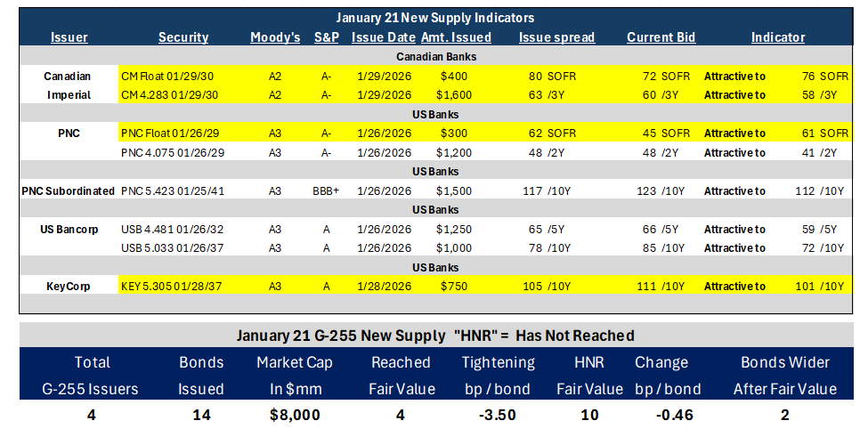The image size is (868, 429).
Task: Select the Issue spread column header
Action: point(556,37)
